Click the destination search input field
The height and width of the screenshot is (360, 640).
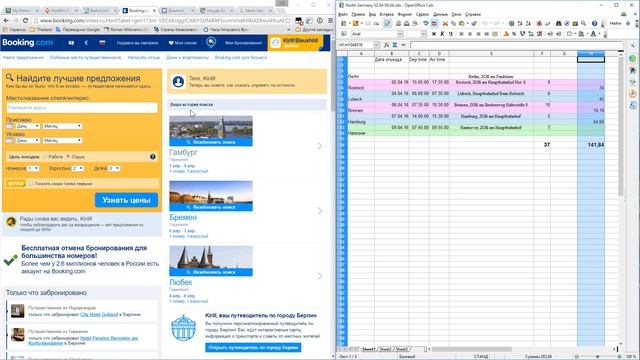pos(82,108)
